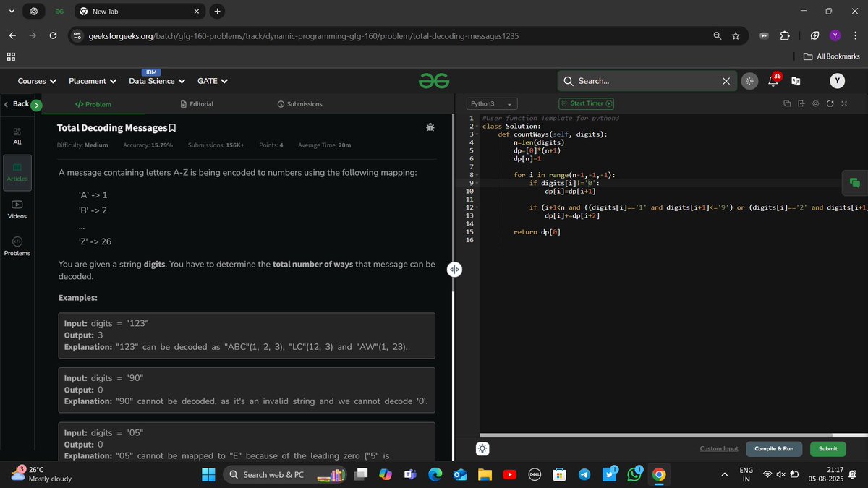Select All in the left sidebar

coord(17,136)
